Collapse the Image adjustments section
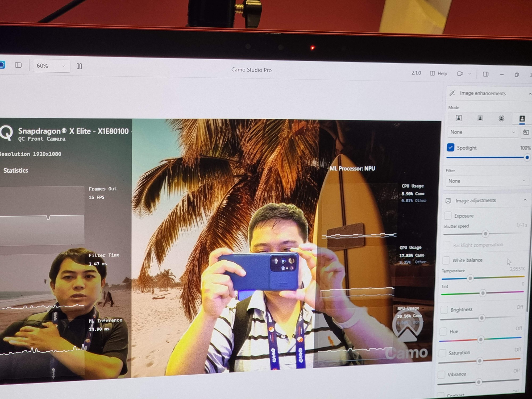Screen dimensions: 532x399 pyautogui.click(x=525, y=200)
